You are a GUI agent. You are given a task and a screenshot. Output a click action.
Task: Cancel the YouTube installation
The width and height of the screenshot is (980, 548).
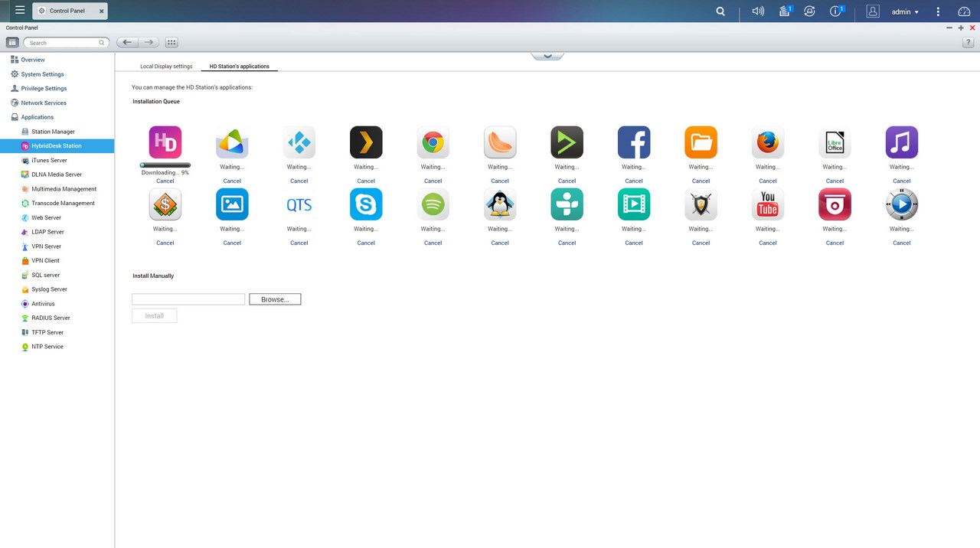pos(768,243)
